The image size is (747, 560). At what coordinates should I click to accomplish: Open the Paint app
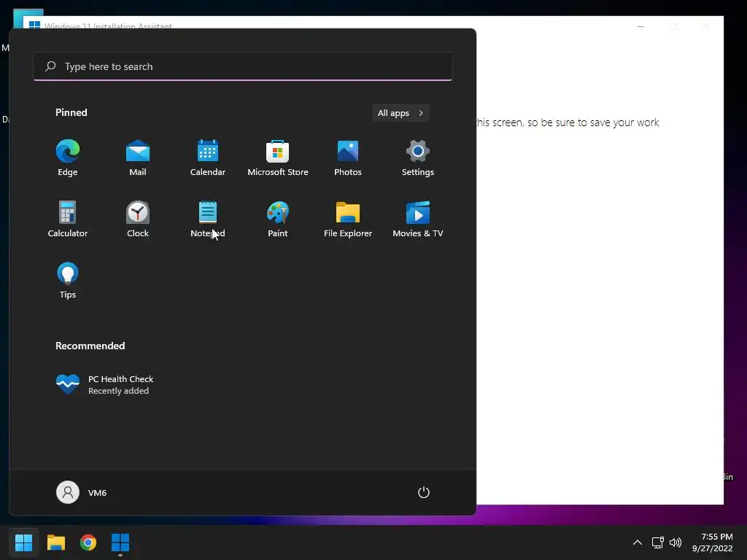pyautogui.click(x=278, y=219)
